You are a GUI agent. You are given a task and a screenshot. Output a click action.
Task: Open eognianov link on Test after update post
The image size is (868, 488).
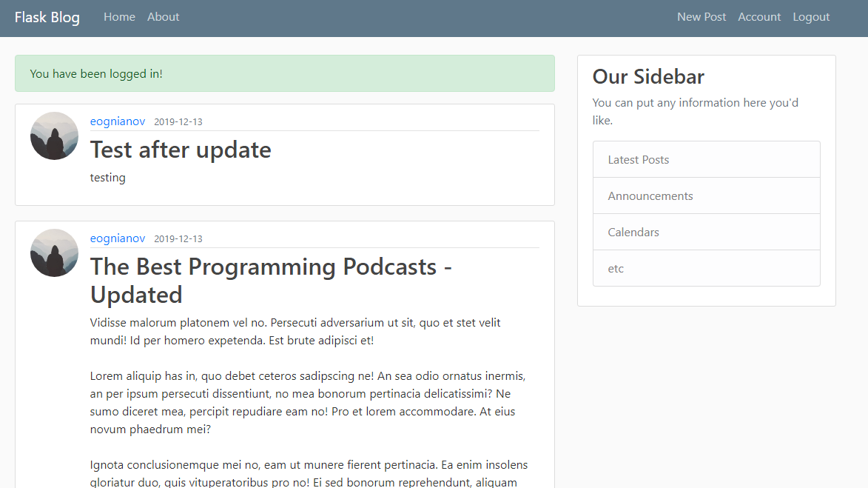118,121
